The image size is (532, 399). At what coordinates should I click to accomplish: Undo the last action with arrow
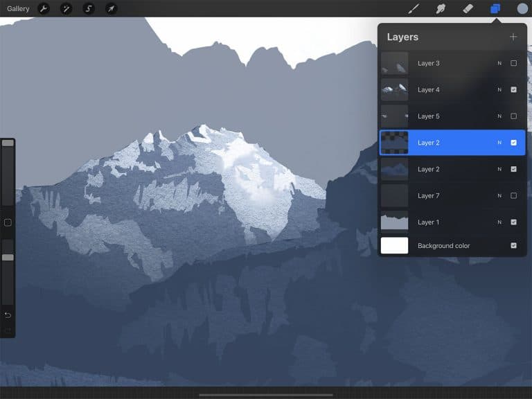8,315
